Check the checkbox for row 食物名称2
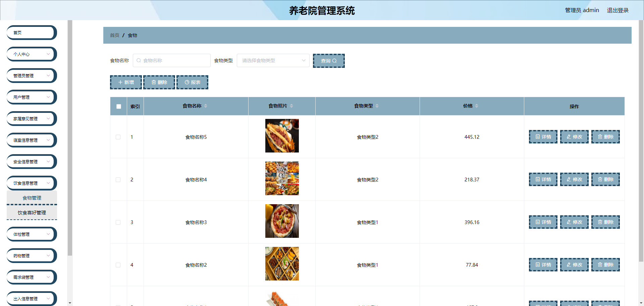Image resolution: width=644 pixels, height=306 pixels. [118, 265]
